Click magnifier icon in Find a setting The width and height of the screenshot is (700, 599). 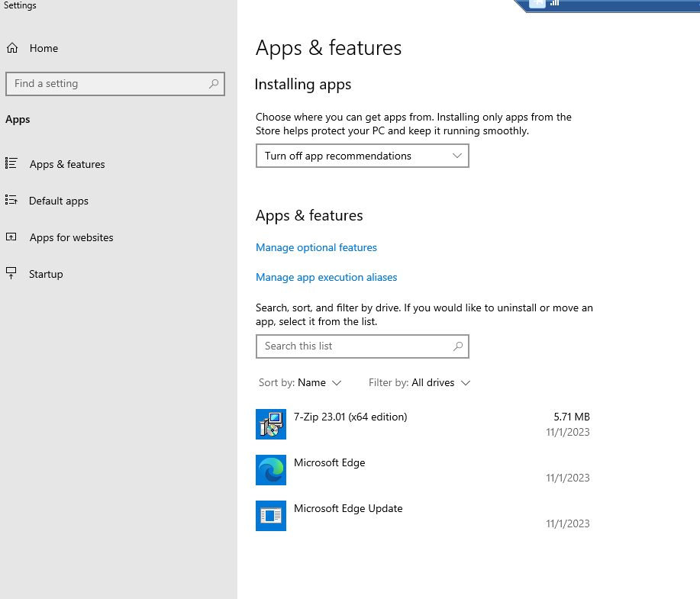214,84
